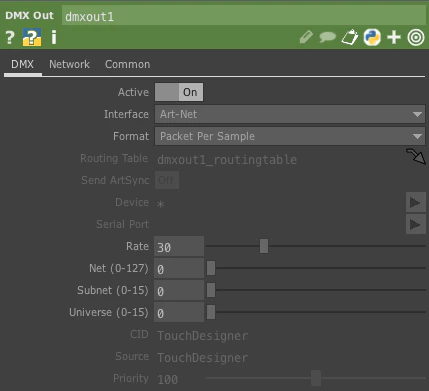This screenshot has height=391, width=429.
Task: Click the Priority slider handle
Action: pyautogui.click(x=316, y=378)
